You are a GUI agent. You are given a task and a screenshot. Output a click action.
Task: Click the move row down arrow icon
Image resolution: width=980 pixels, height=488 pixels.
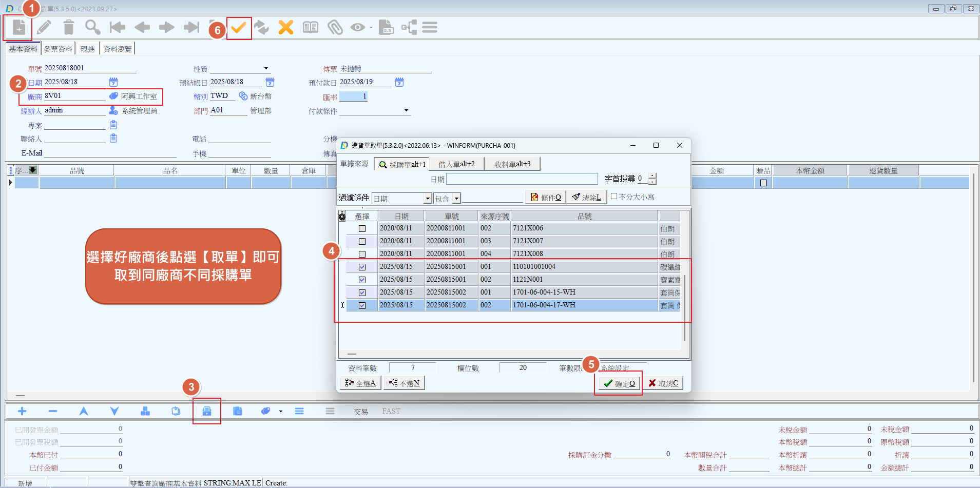114,411
